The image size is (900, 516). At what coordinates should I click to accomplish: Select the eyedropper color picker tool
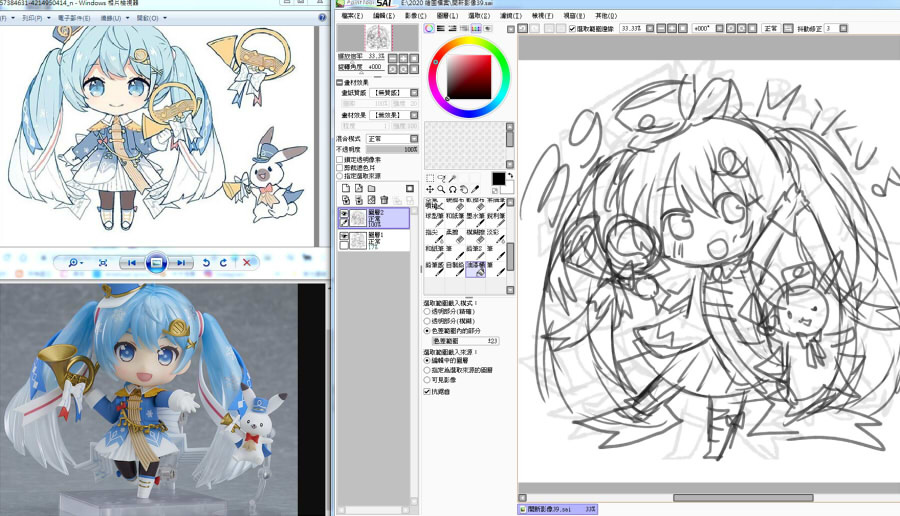coord(475,189)
